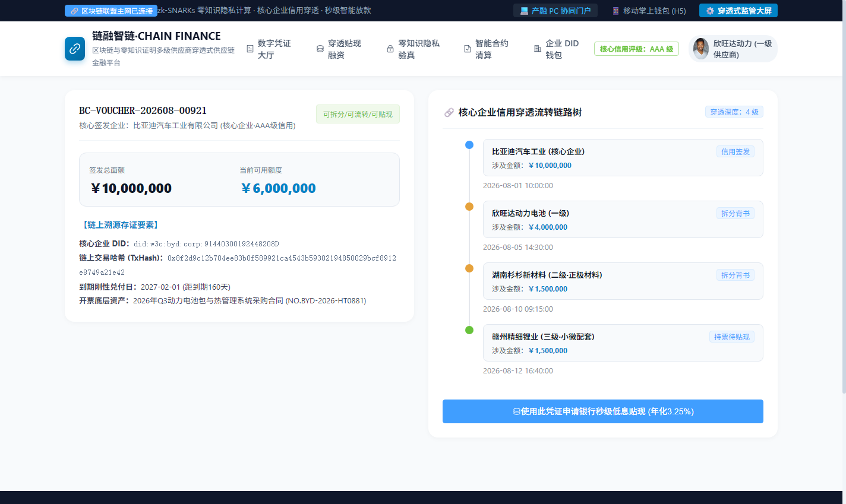This screenshot has height=504, width=846.
Task: Click the 区块链联盟主网已连接 badge
Action: tap(111, 11)
